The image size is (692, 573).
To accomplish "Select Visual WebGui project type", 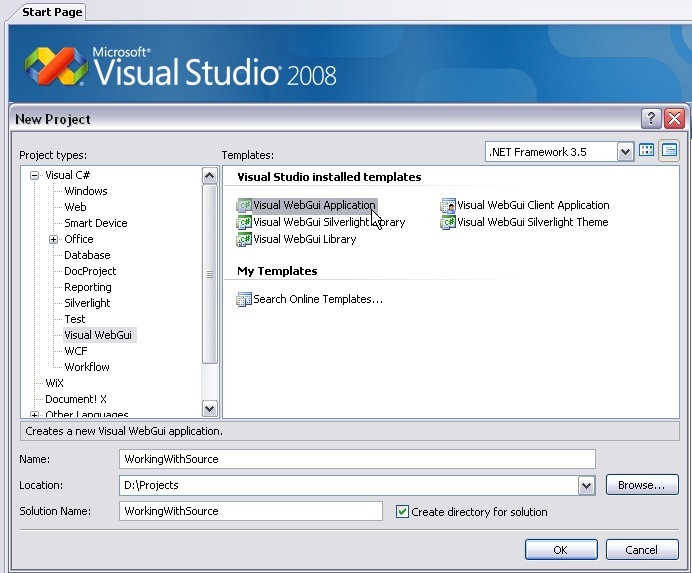I will point(98,335).
